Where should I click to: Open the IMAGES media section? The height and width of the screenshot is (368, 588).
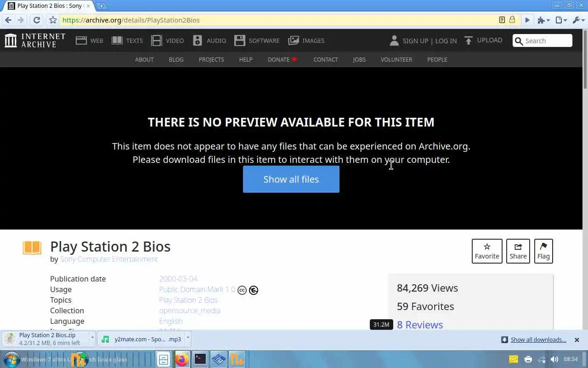click(306, 40)
